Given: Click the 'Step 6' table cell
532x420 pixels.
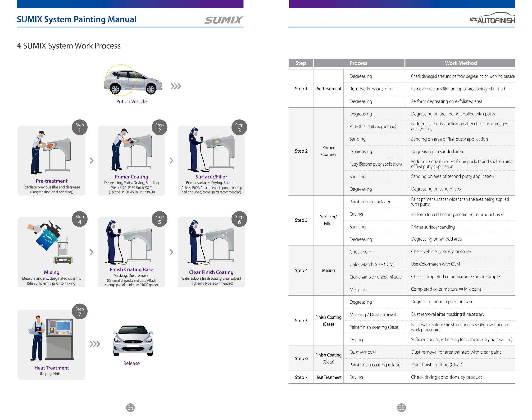Looking at the screenshot, I should click(301, 359).
